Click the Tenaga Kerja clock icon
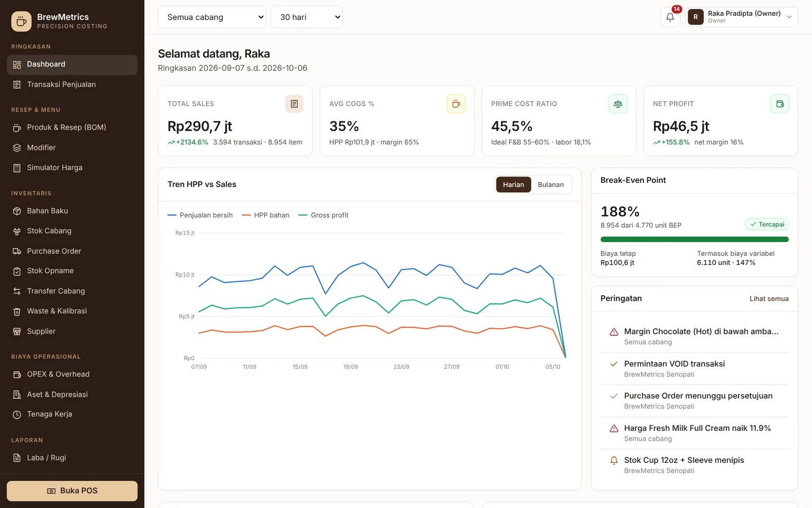 point(17,415)
